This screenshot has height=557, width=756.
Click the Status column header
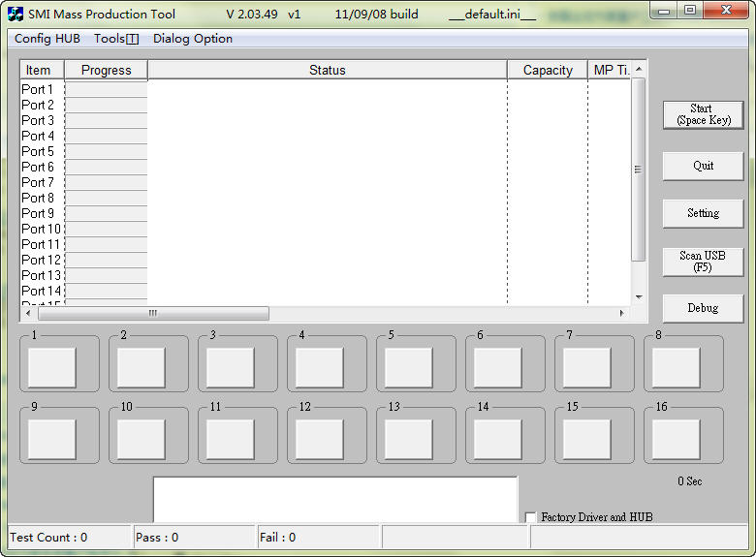(x=327, y=70)
